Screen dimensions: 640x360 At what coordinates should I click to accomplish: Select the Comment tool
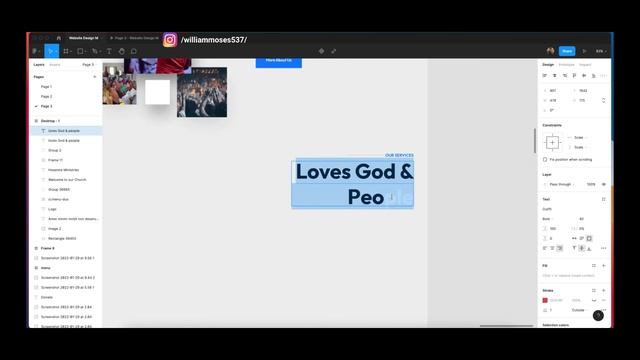coord(133,51)
